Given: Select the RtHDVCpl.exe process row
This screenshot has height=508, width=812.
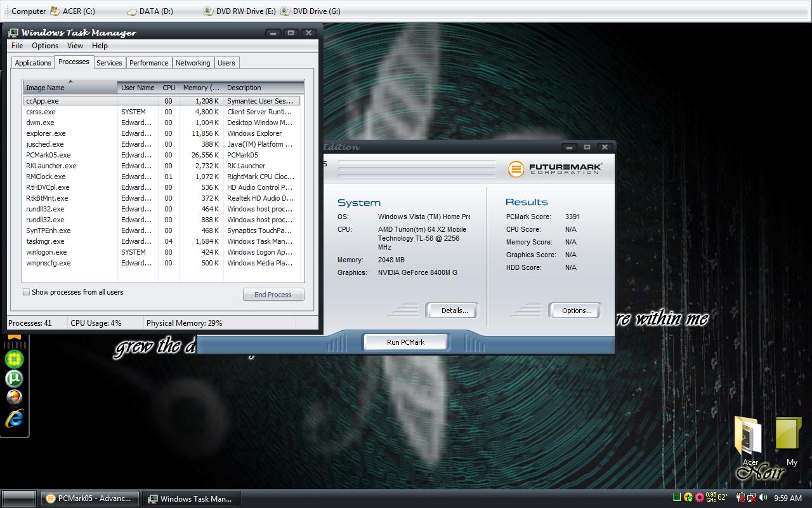Looking at the screenshot, I should tap(162, 187).
